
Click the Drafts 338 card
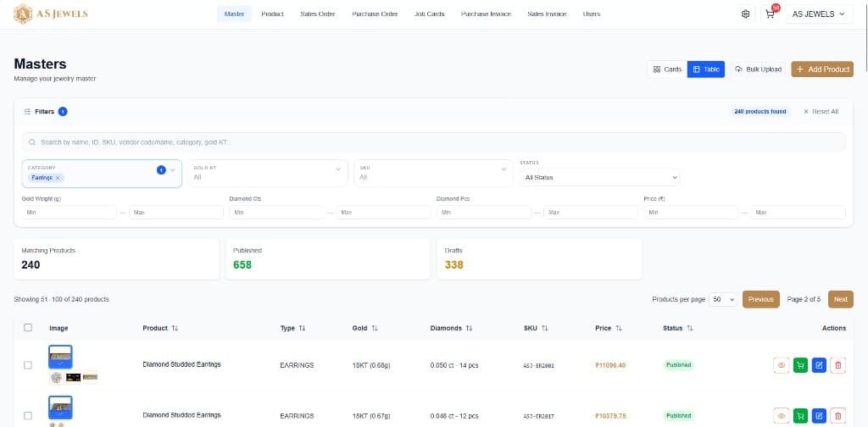coord(539,258)
